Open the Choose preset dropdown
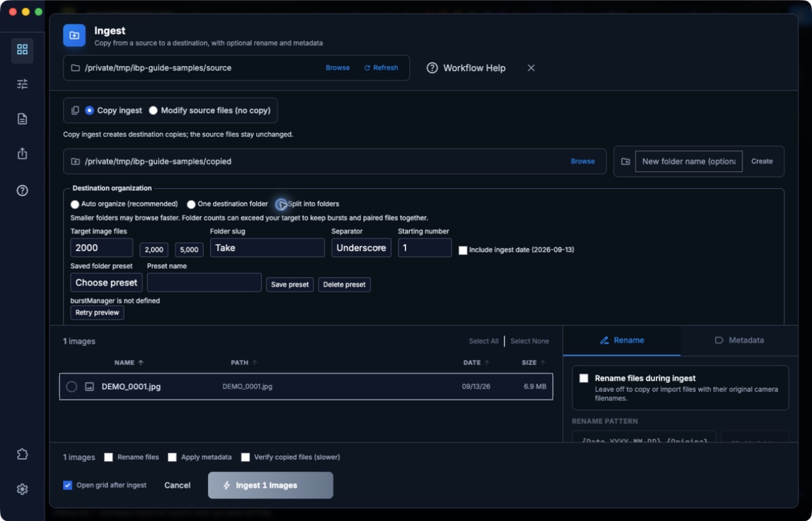Screen dimensions: 812x521 click(106, 282)
